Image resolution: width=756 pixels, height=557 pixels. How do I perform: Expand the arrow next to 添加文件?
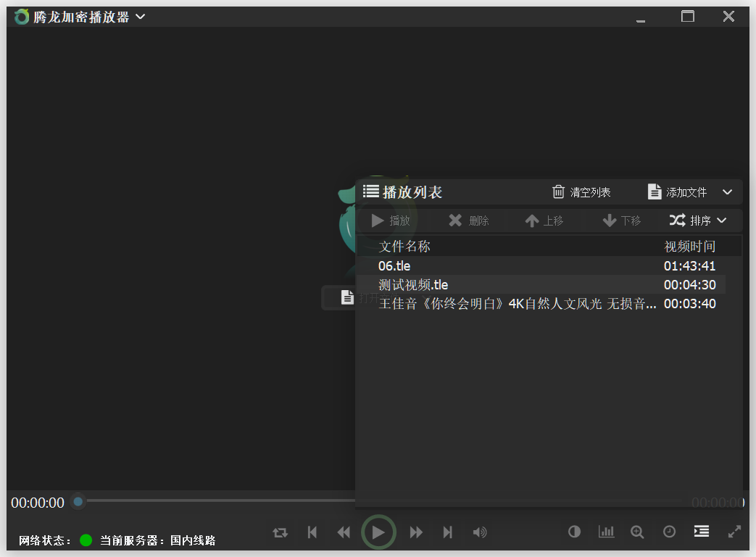click(728, 192)
